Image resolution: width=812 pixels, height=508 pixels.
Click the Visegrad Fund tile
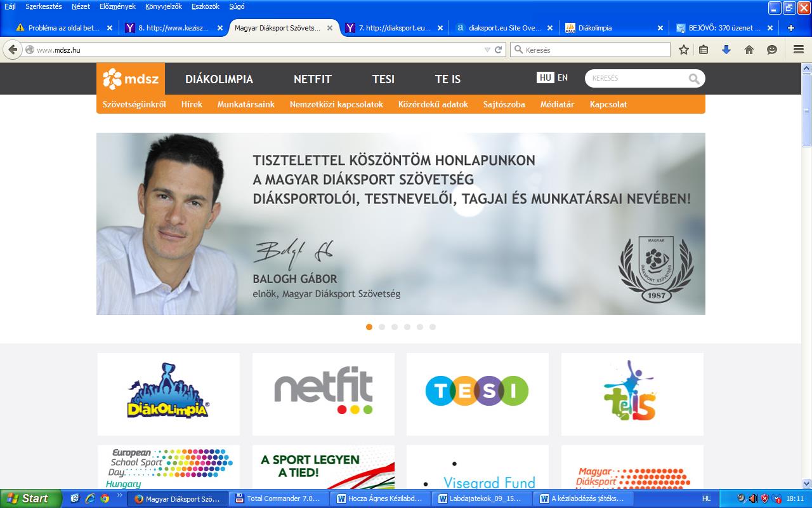(x=478, y=467)
